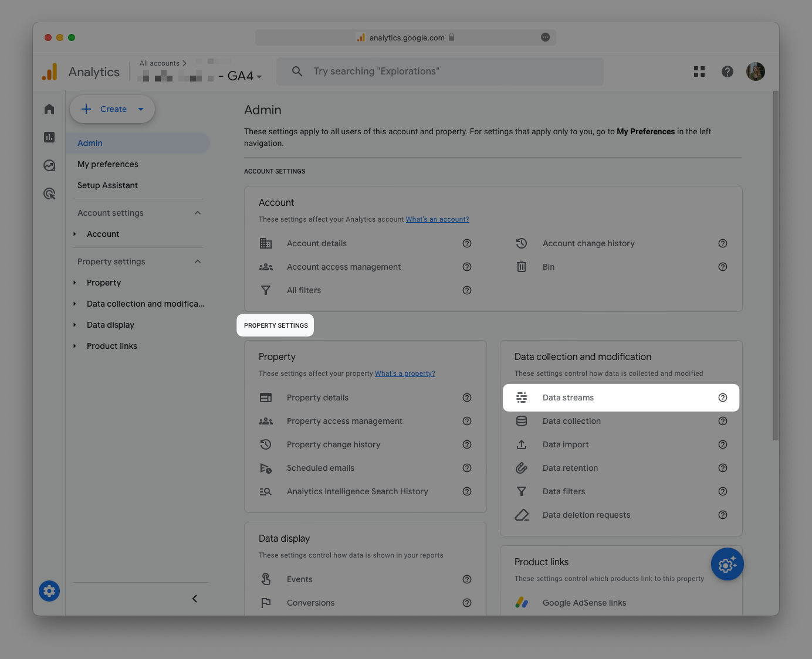Open the Explore icon in left rail
Viewport: 812px width, 659px height.
pos(49,165)
